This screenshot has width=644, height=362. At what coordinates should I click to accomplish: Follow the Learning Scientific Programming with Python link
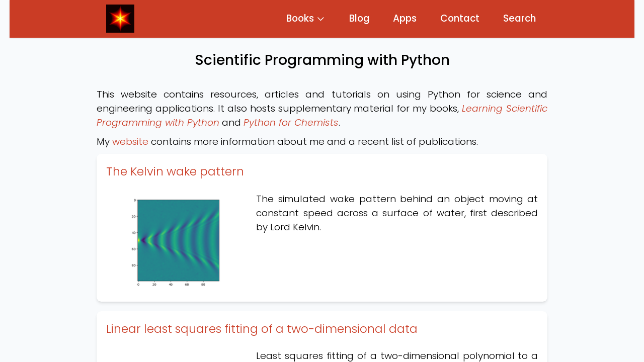pyautogui.click(x=504, y=109)
